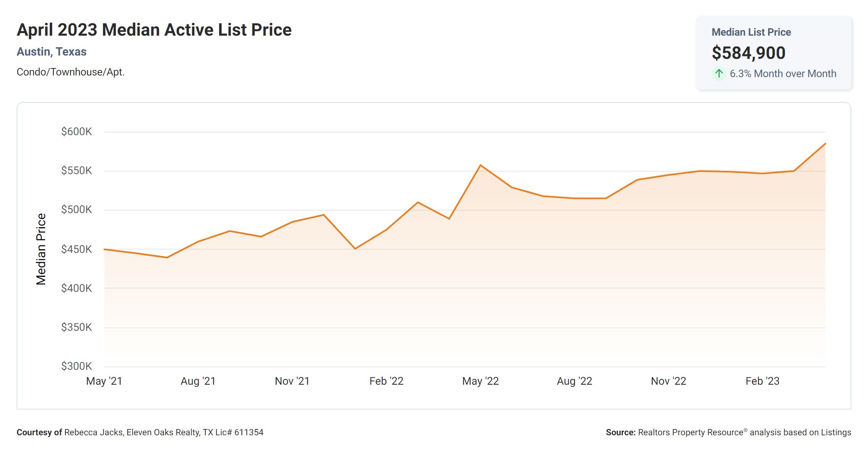The image size is (868, 456).
Task: Click the 'Nov '21' x-axis label
Action: click(292, 381)
